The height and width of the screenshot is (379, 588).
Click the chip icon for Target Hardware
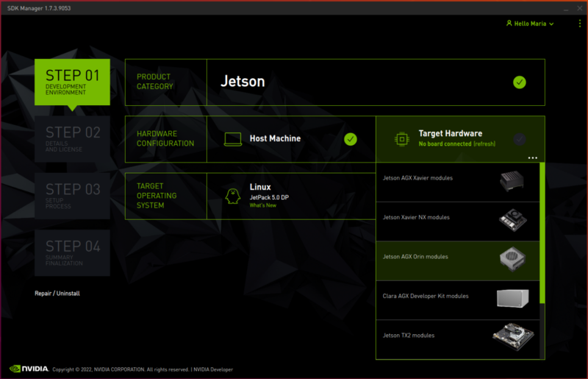point(401,139)
